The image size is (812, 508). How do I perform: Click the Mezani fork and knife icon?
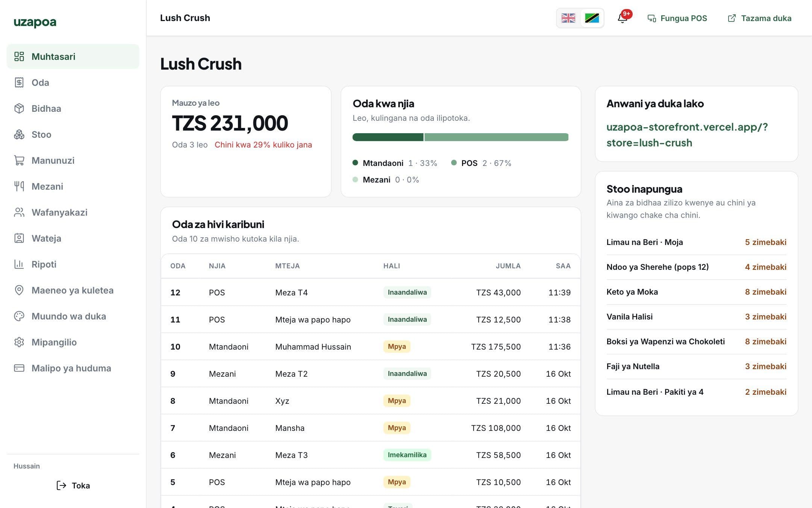pos(19,186)
